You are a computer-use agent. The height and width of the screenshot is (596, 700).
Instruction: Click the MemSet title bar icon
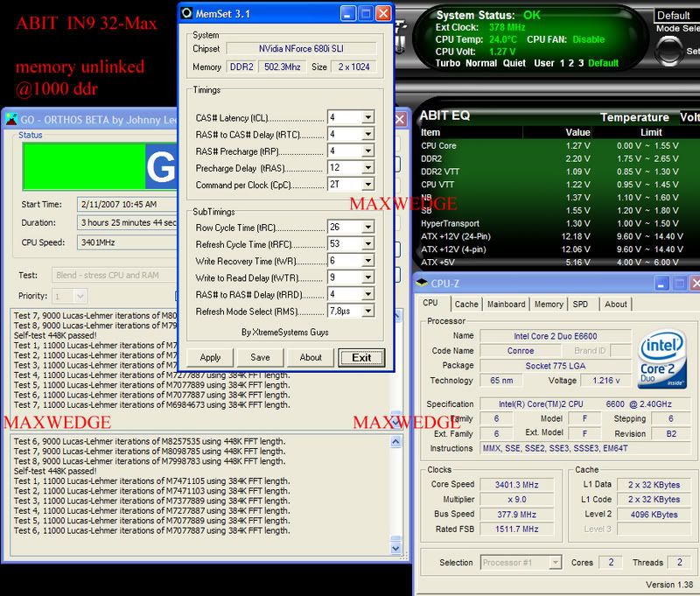(x=186, y=13)
